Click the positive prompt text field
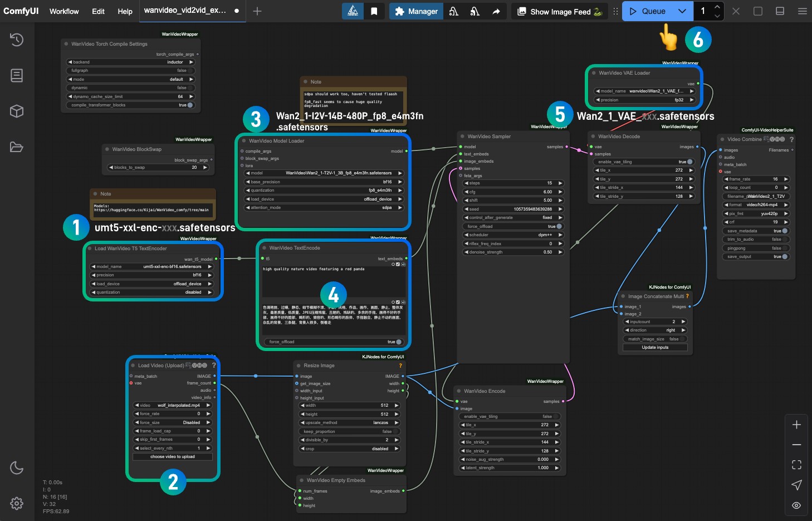This screenshot has height=521, width=812. [334, 280]
